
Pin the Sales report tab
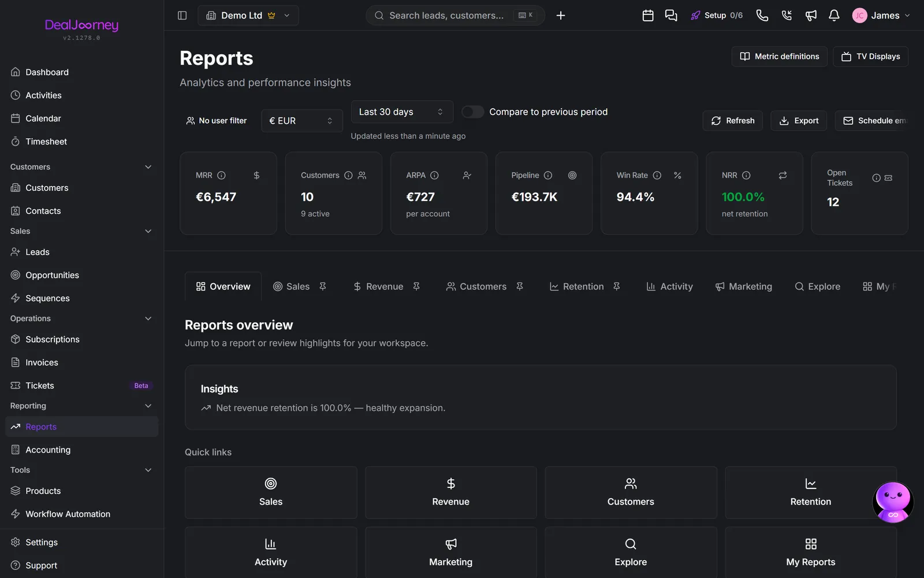(323, 286)
